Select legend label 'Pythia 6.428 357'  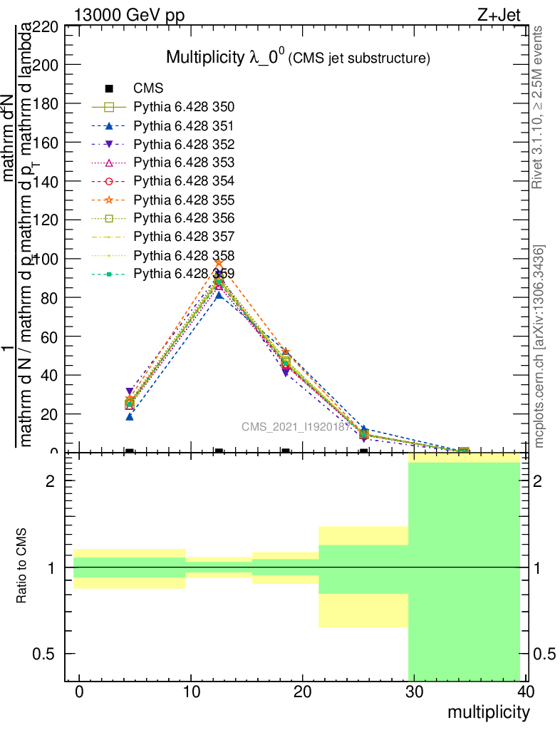pyautogui.click(x=184, y=237)
